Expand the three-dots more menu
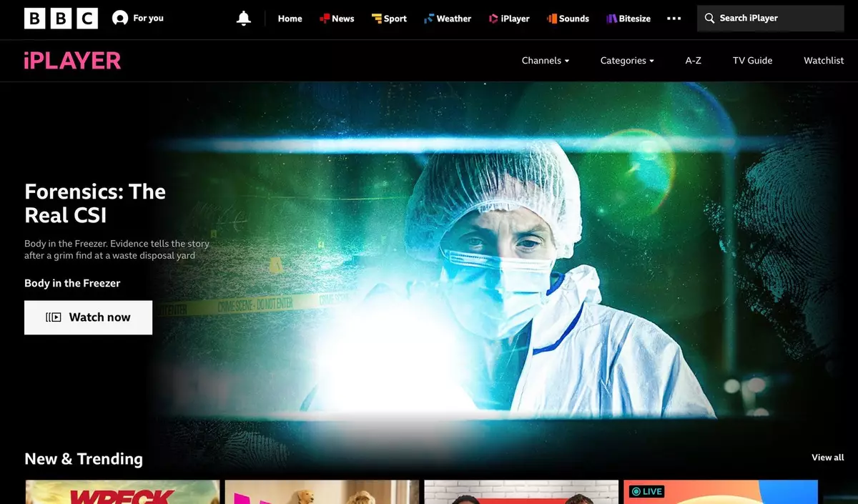This screenshot has height=504, width=858. (x=674, y=18)
